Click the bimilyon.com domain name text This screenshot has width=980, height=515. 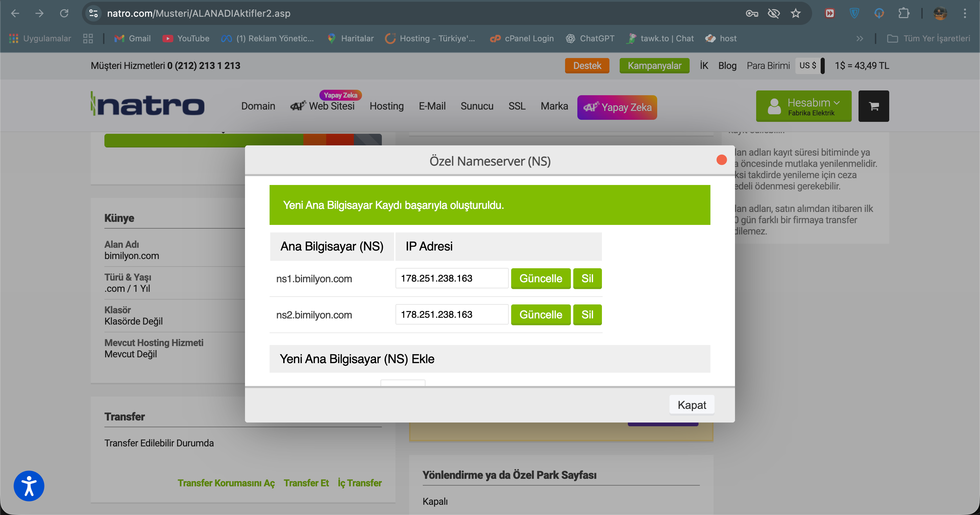(x=132, y=256)
